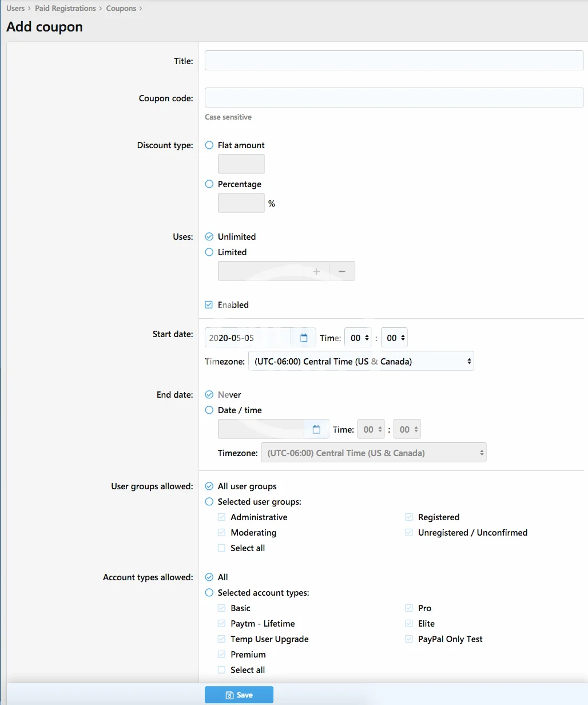This screenshot has width=588, height=705.
Task: Open the Start date minute selector
Action: pyautogui.click(x=394, y=338)
